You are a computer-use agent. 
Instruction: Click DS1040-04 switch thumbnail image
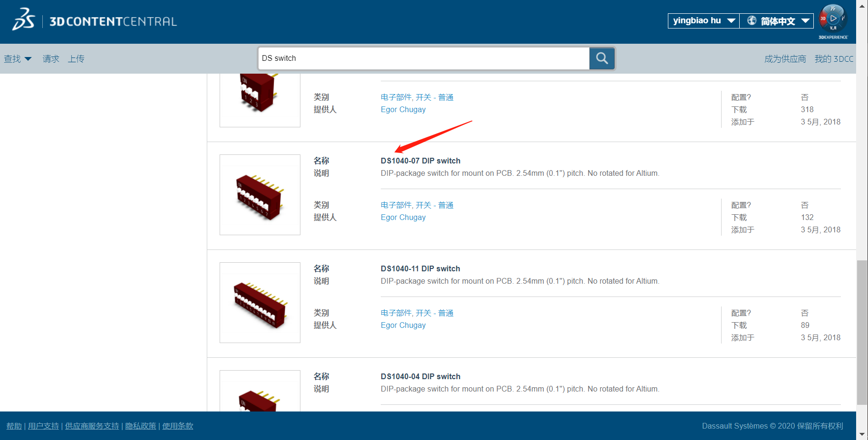(260, 391)
